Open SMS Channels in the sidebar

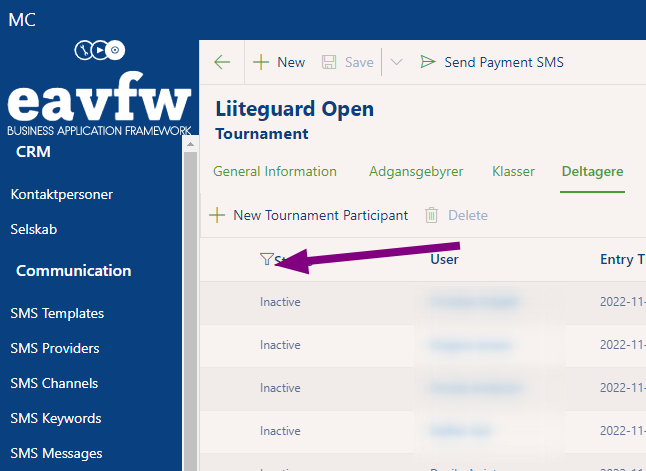coord(54,384)
